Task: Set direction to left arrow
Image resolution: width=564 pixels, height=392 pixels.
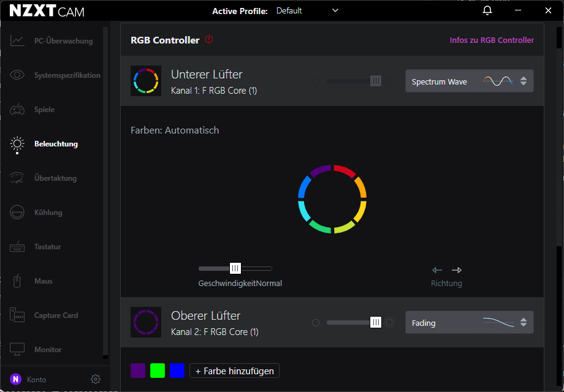Action: [437, 270]
